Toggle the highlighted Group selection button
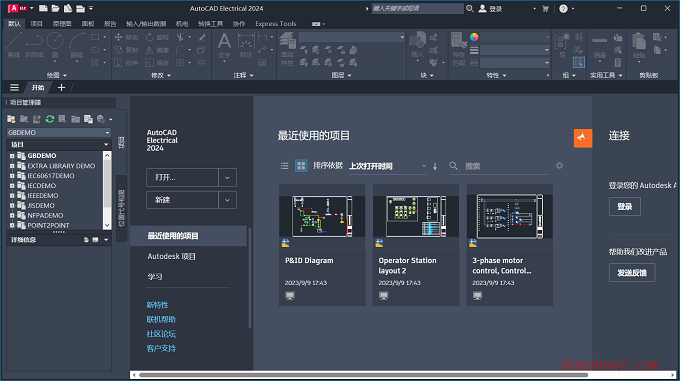The image size is (680, 381). (579, 62)
